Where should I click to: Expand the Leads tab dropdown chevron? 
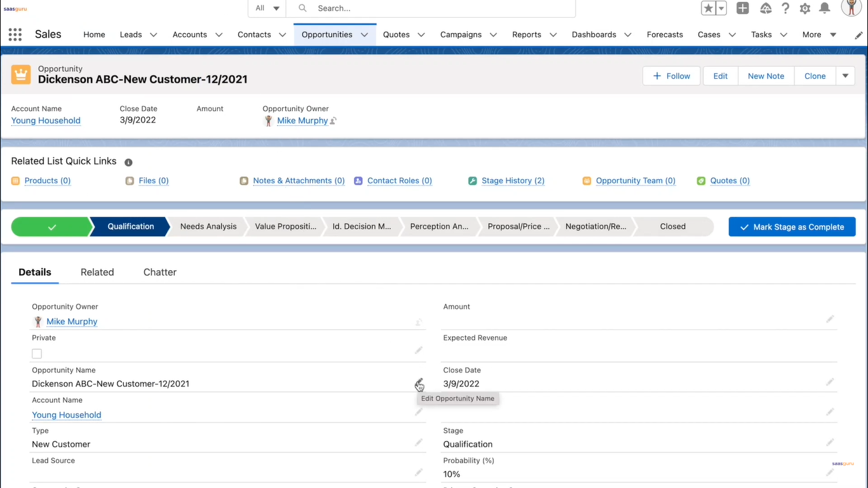pos(153,35)
